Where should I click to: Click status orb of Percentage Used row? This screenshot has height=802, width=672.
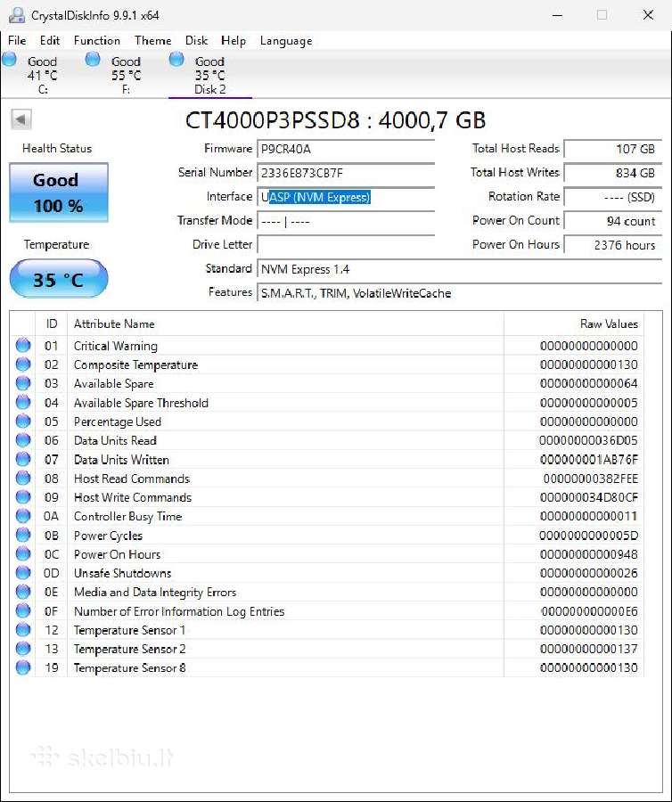(23, 421)
